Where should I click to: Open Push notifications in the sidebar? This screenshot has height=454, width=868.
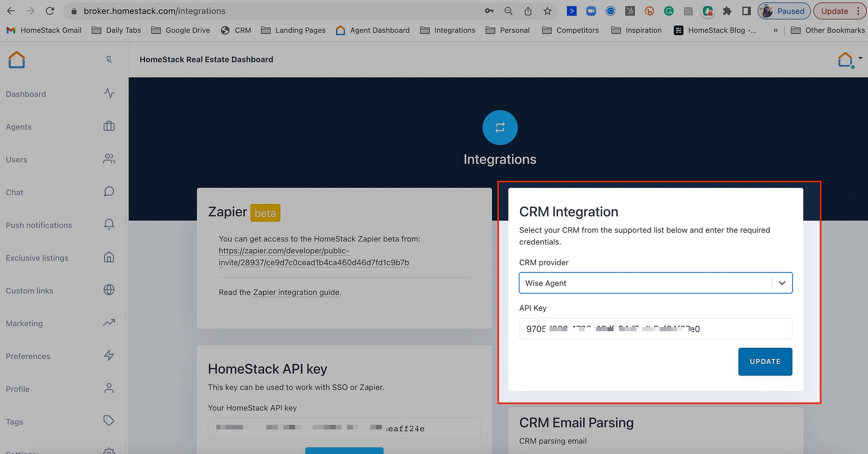[39, 225]
